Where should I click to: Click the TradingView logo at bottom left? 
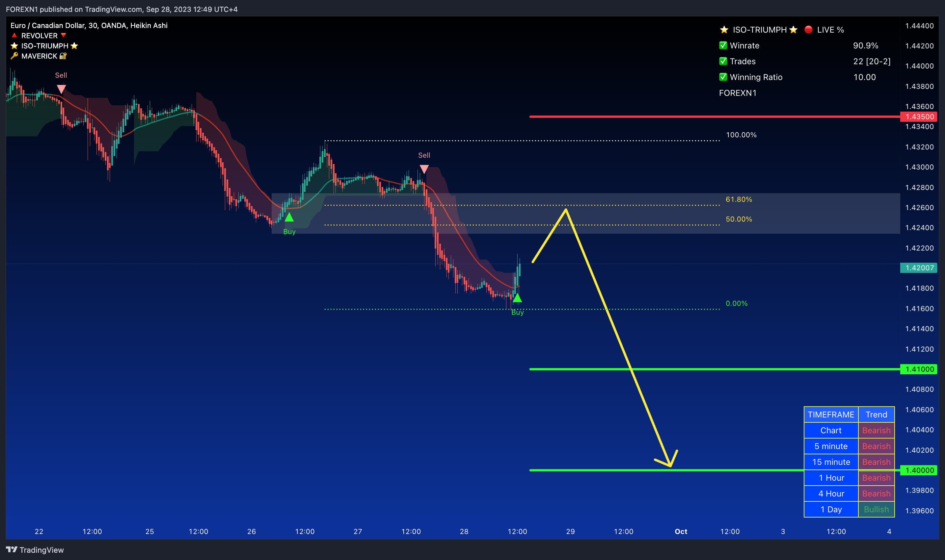click(x=35, y=550)
